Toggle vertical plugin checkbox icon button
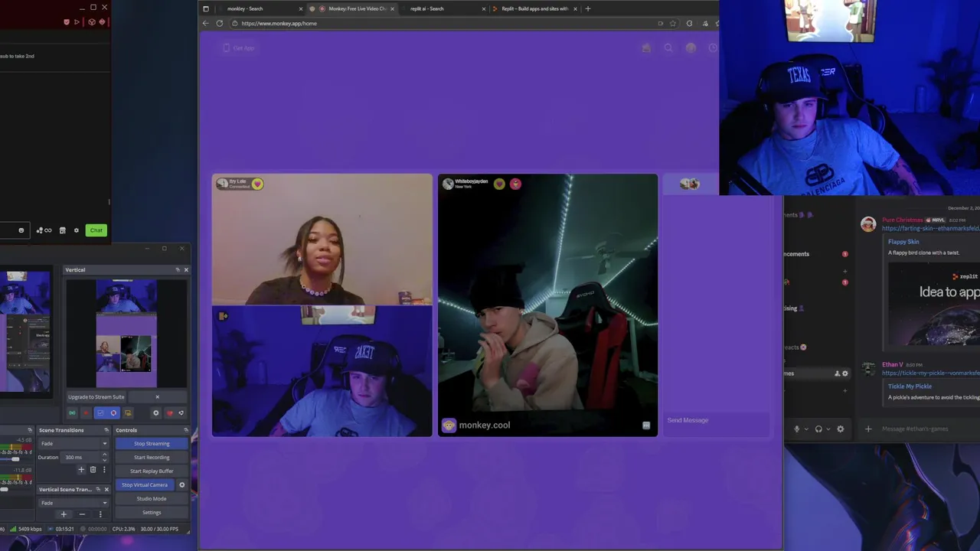The width and height of the screenshot is (980, 551). (x=100, y=413)
